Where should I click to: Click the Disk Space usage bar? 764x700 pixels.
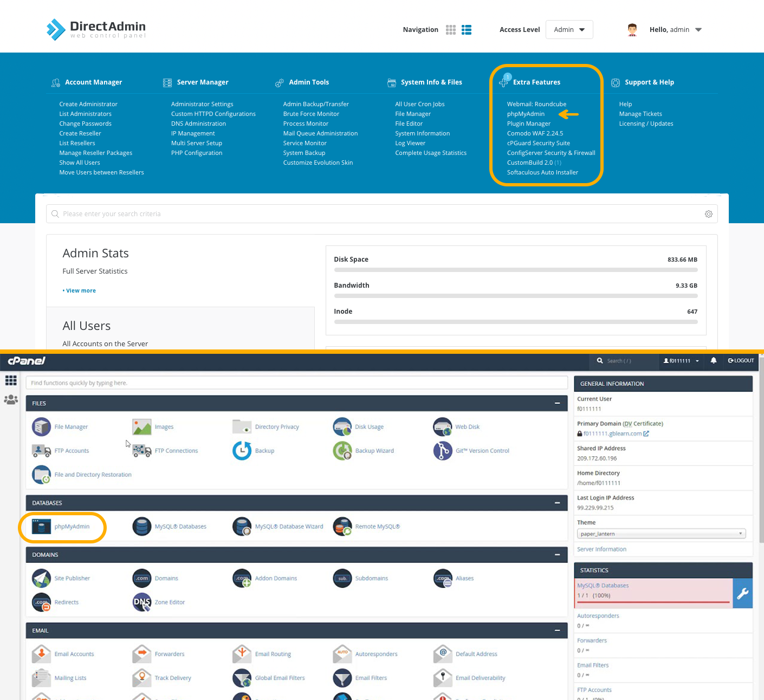click(x=516, y=270)
